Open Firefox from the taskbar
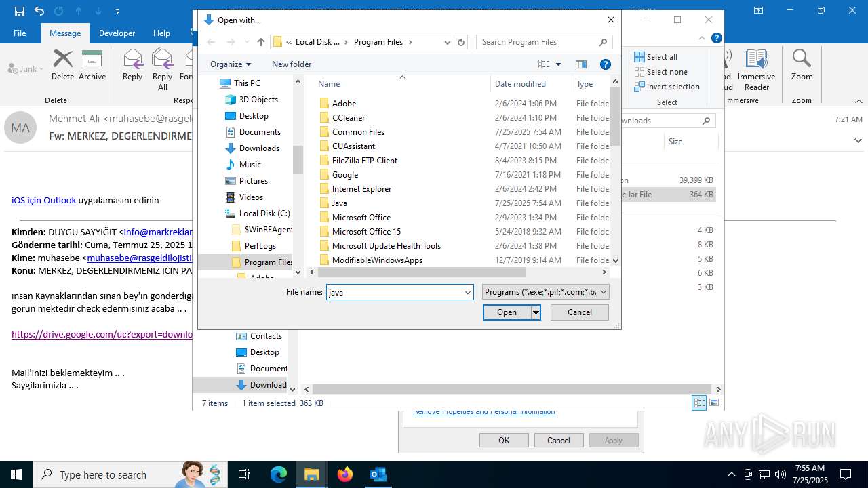This screenshot has height=488, width=868. point(345,474)
